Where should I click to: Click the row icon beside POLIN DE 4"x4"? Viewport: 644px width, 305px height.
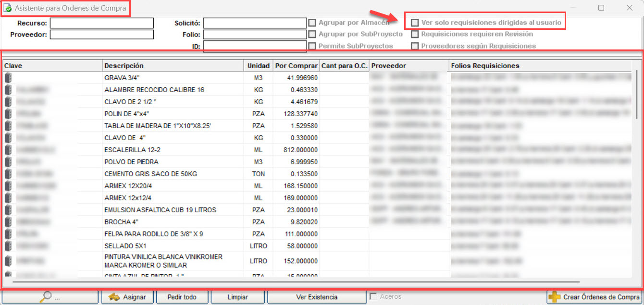(x=8, y=114)
